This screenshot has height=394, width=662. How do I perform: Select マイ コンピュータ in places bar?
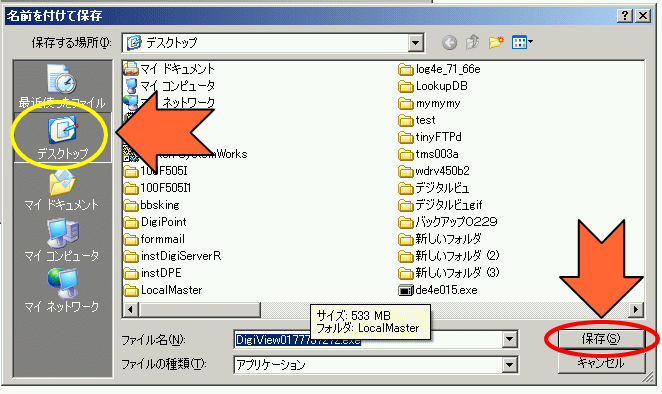point(62,240)
